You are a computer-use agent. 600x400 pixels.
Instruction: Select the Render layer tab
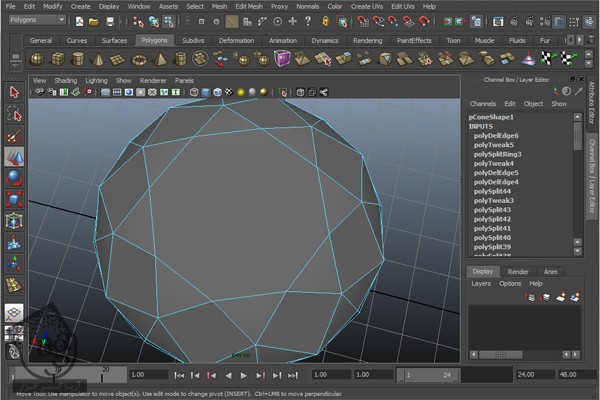pos(518,271)
